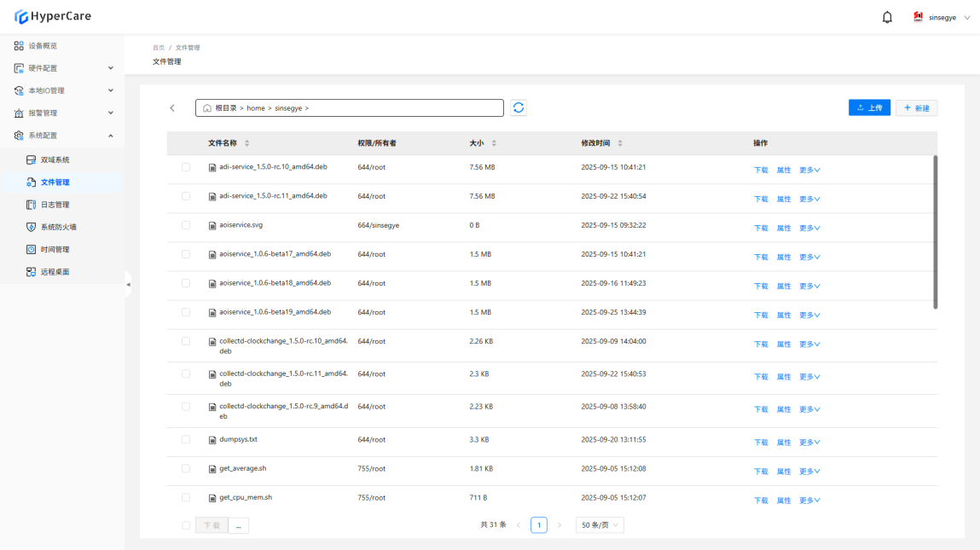The height and width of the screenshot is (550, 980).
Task: Click the blue 上传 button
Action: point(869,108)
